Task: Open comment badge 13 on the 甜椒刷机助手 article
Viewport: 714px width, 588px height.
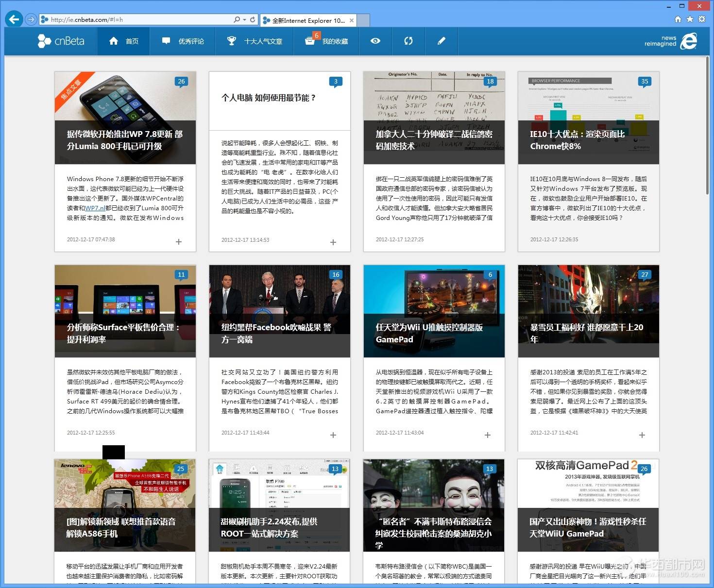Action: (x=335, y=470)
